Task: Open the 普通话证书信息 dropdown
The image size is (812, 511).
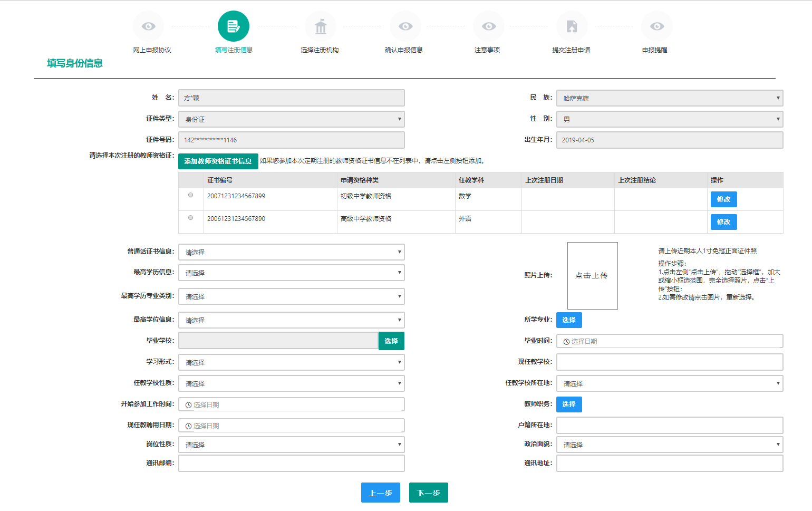Action: point(291,252)
